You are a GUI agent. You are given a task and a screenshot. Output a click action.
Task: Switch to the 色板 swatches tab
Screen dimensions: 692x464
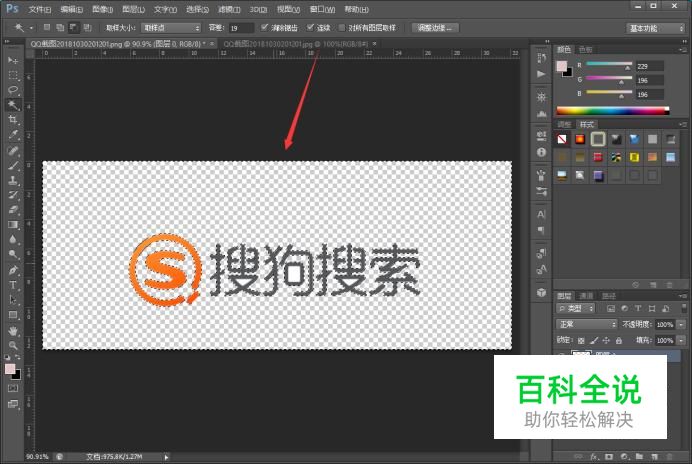pos(585,49)
